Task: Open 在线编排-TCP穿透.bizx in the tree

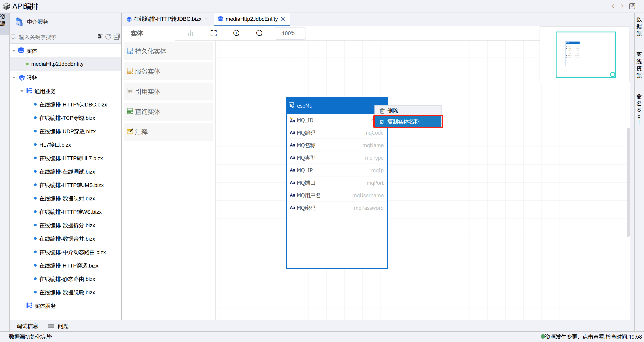Action: (x=67, y=118)
